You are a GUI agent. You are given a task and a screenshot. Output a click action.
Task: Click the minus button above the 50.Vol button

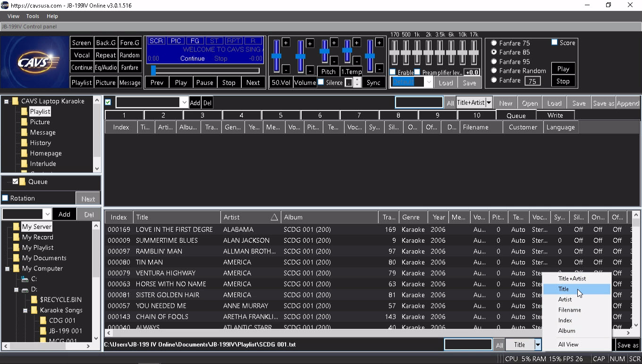pos(286,70)
